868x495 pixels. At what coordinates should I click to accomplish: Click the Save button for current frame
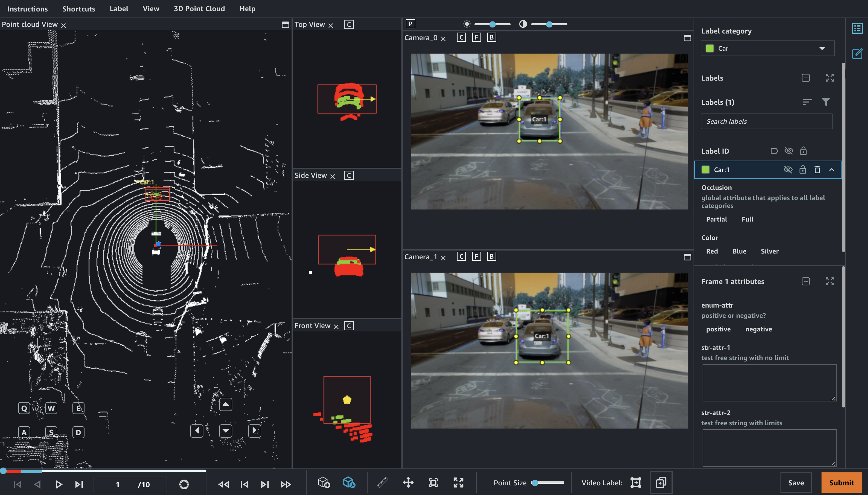[x=796, y=483]
